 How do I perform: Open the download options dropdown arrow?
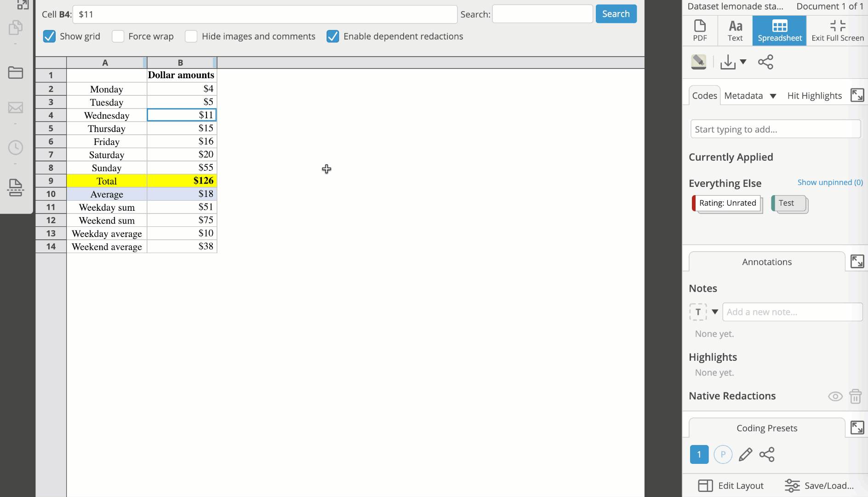click(x=743, y=62)
